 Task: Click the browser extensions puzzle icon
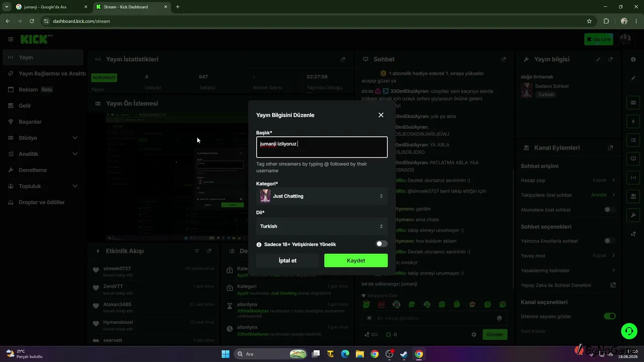pyautogui.click(x=606, y=21)
